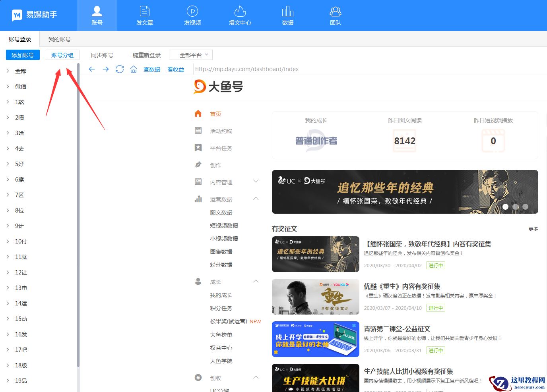The height and width of the screenshot is (392, 547).
Task: Expand the 4去 account group
Action: coord(8,149)
